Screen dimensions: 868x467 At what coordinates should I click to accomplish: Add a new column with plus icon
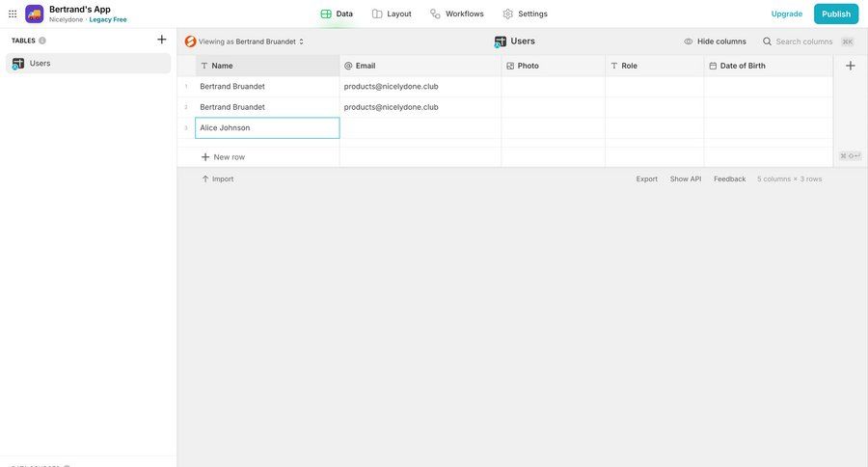pos(850,66)
